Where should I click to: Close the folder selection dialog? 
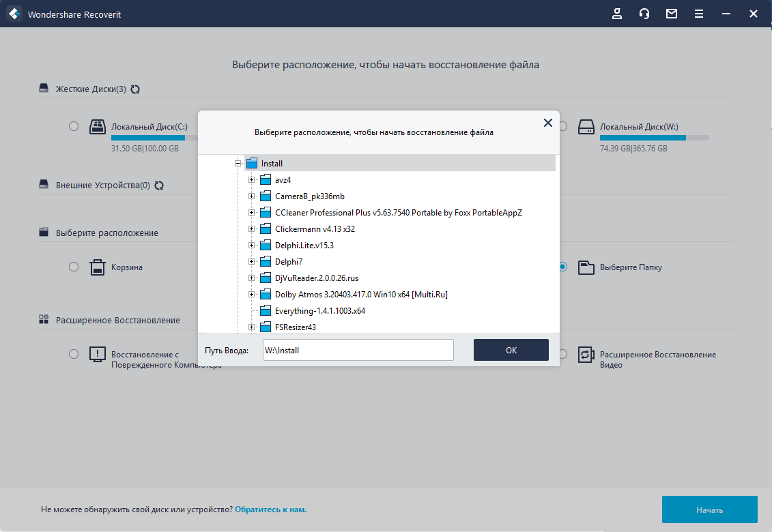coord(548,123)
